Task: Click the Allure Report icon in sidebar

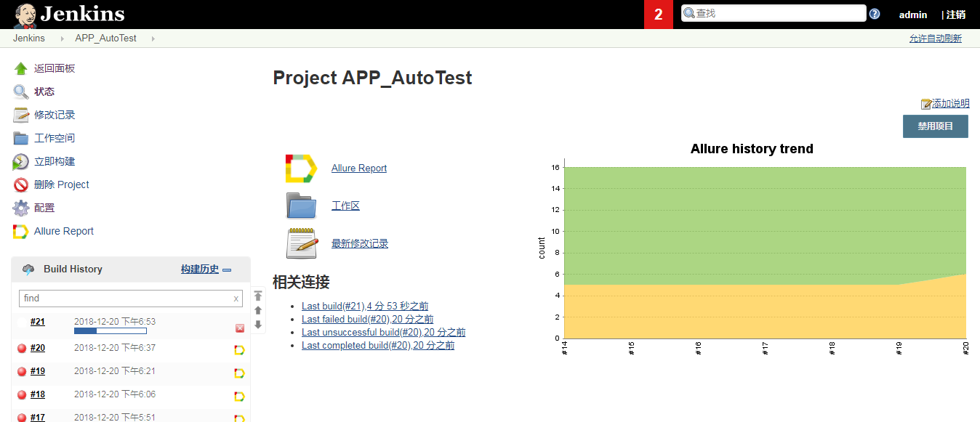Action: [20, 232]
